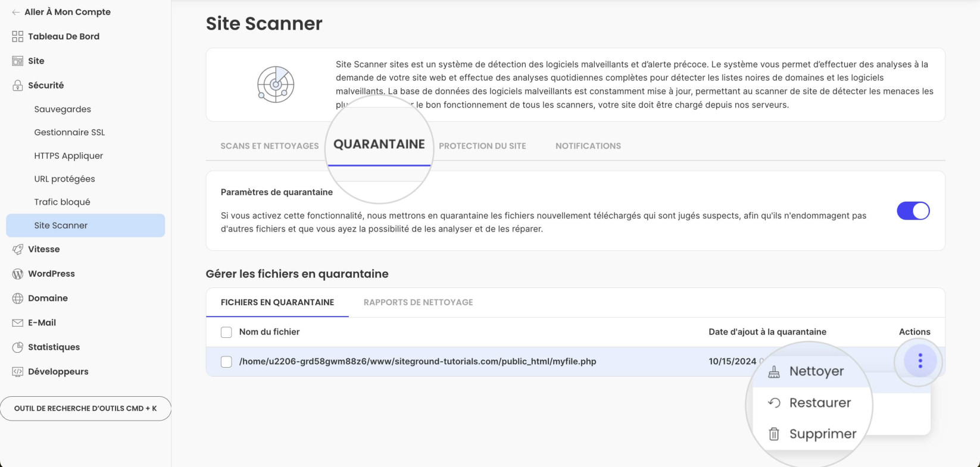Click the Statistiques pie chart icon
The image size is (980, 467).
pyautogui.click(x=18, y=347)
